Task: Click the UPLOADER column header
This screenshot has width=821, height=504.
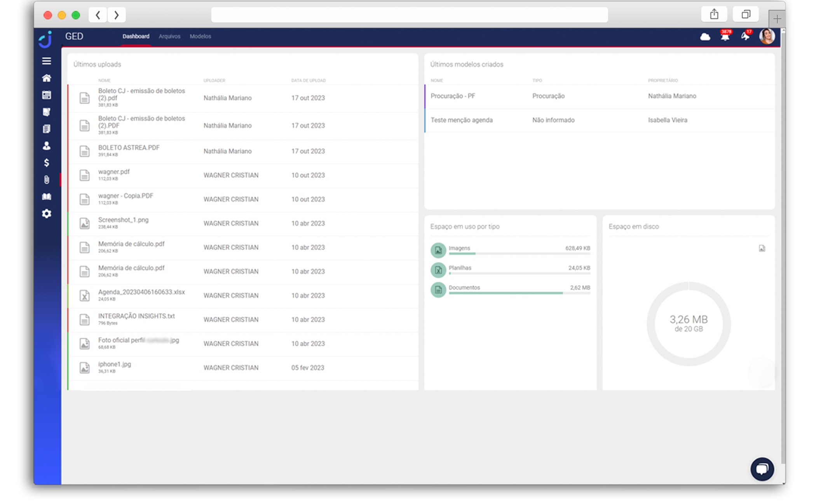Action: pos(214,80)
